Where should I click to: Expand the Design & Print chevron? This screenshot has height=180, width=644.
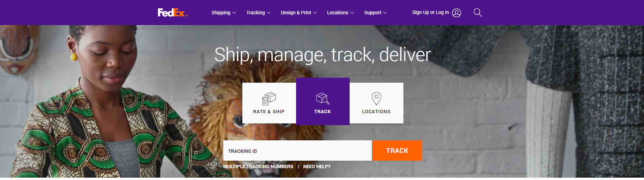pyautogui.click(x=315, y=13)
